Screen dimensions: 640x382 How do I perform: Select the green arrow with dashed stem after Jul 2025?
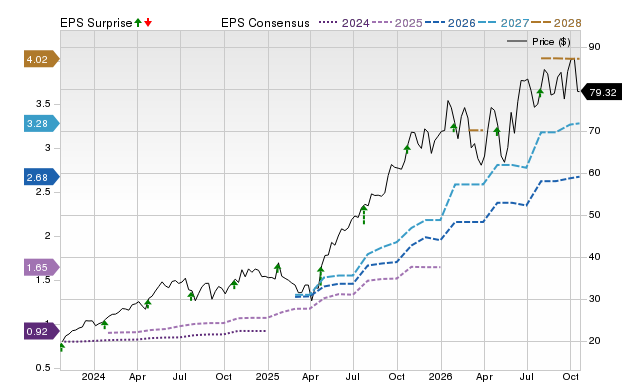[364, 215]
